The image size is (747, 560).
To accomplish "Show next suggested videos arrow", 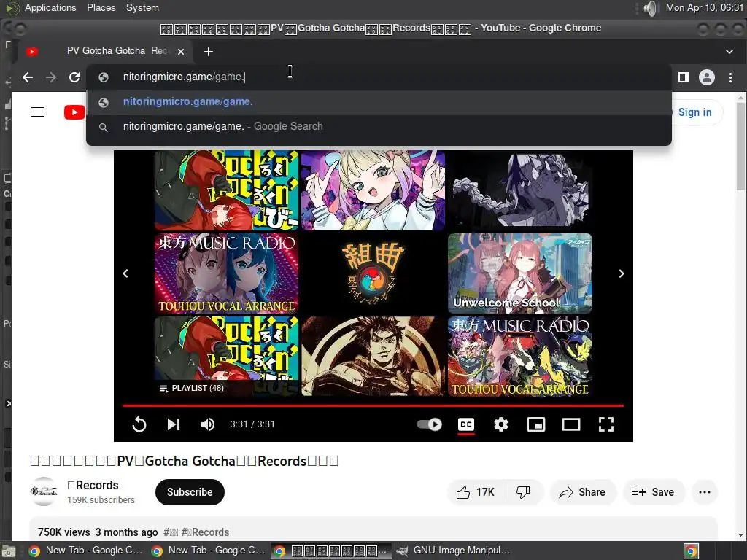I will point(622,273).
